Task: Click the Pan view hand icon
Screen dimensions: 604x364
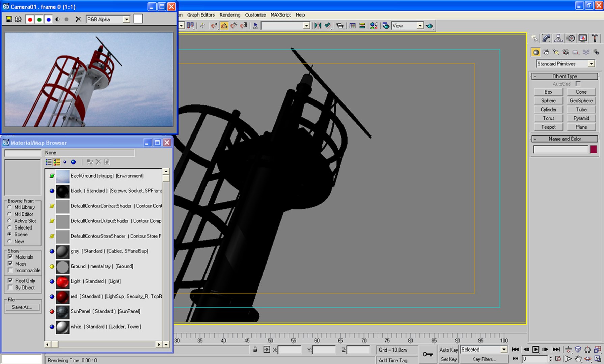Action: click(x=578, y=359)
